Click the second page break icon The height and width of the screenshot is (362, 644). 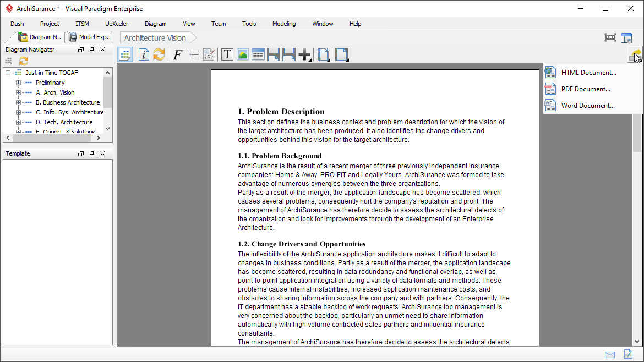(289, 54)
